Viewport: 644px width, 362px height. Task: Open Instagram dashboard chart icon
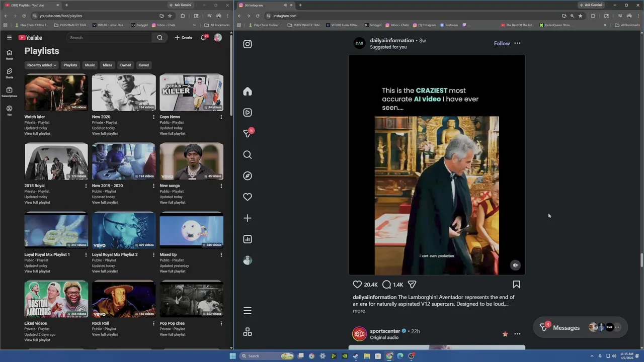click(248, 239)
